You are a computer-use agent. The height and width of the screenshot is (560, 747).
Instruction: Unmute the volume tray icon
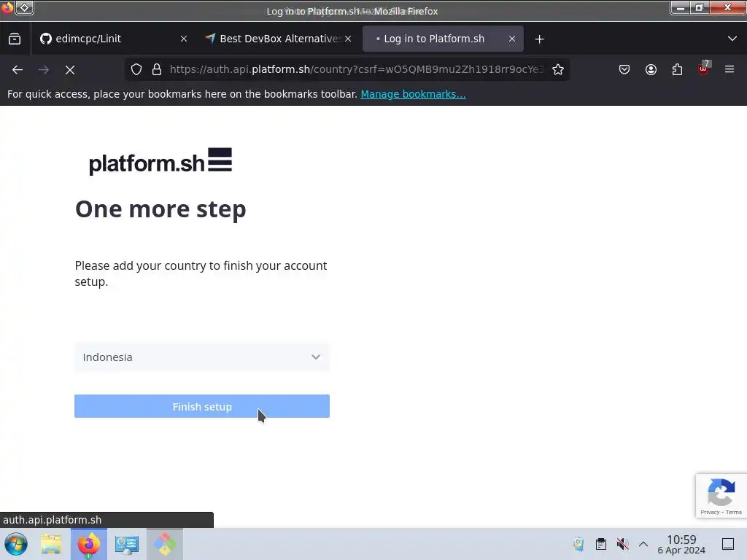click(x=622, y=544)
